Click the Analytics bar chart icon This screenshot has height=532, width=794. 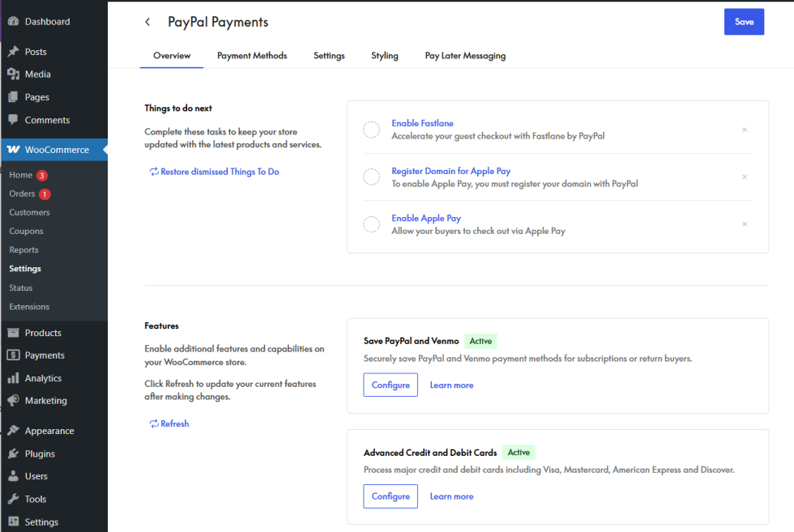tap(13, 378)
